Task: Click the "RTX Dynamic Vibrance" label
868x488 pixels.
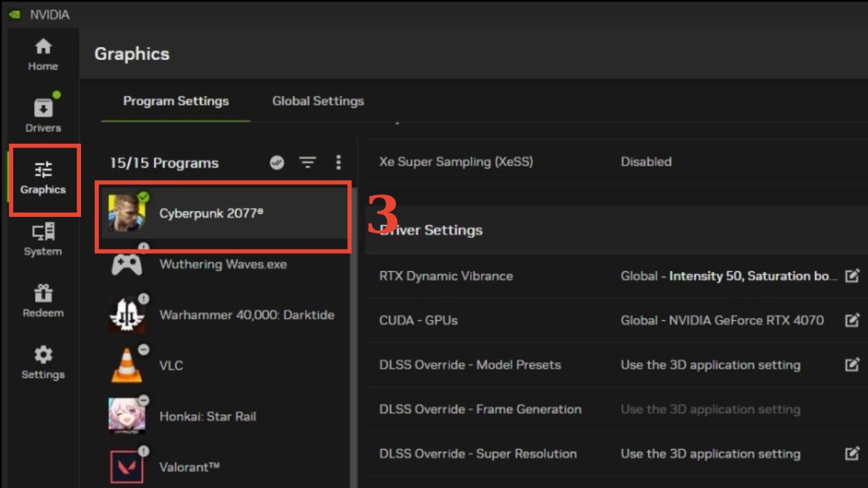Action: pos(446,275)
